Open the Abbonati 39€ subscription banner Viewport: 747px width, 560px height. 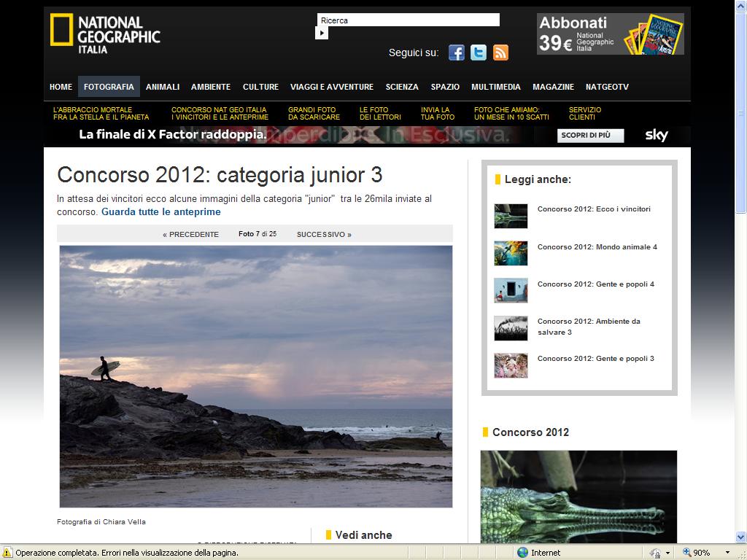coord(611,34)
